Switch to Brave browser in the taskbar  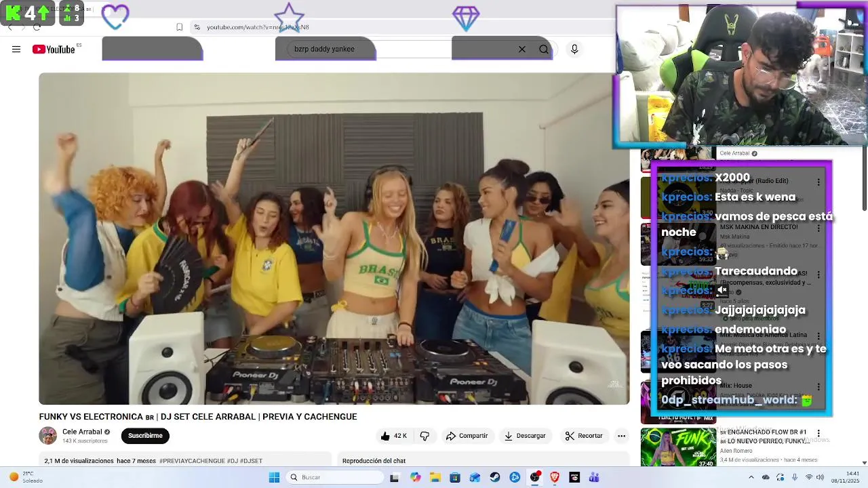[555, 477]
